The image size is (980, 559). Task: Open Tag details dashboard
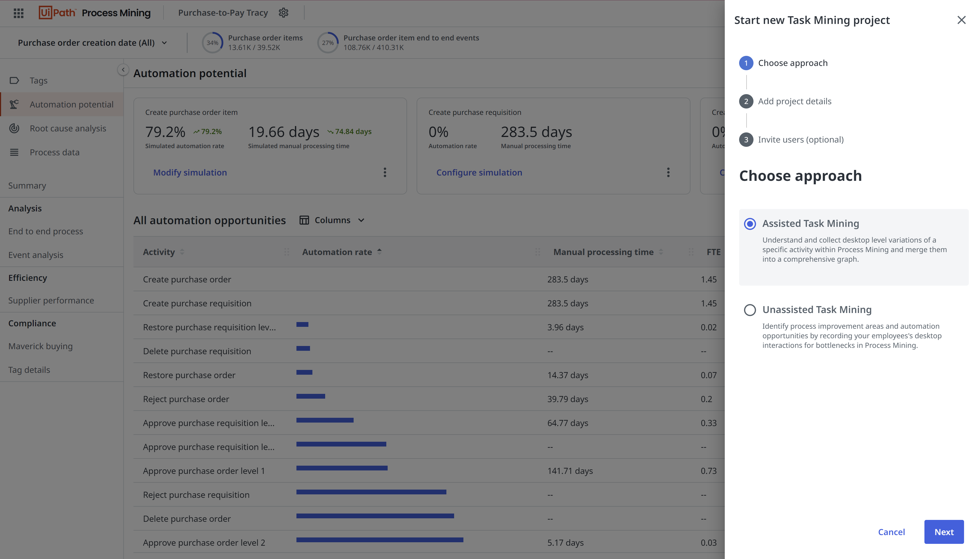(x=29, y=370)
